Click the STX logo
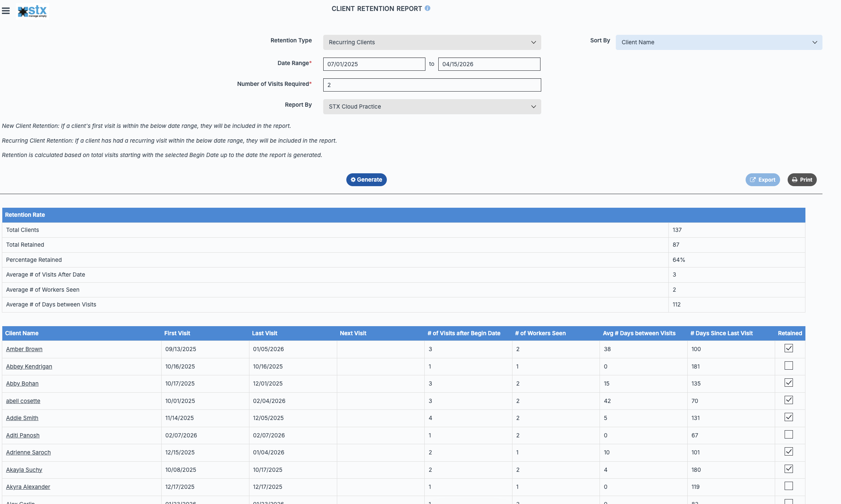Screen dimensions: 841x504 click(33, 11)
